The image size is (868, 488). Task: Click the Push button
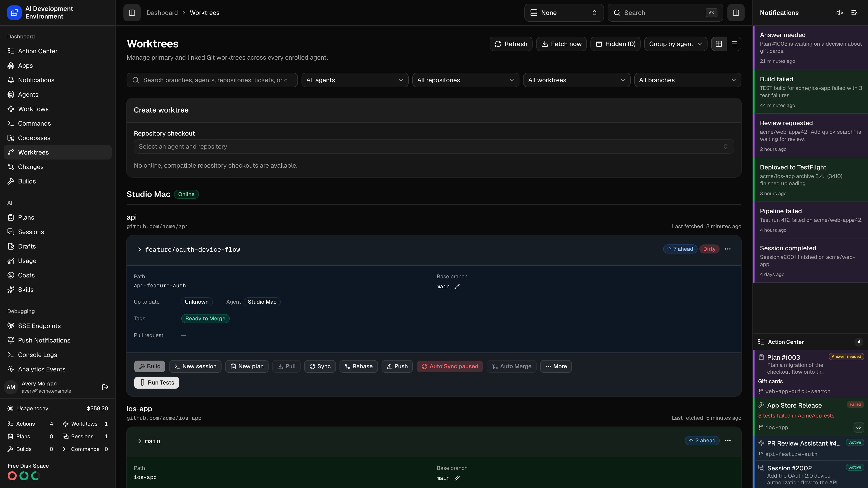[397, 366]
